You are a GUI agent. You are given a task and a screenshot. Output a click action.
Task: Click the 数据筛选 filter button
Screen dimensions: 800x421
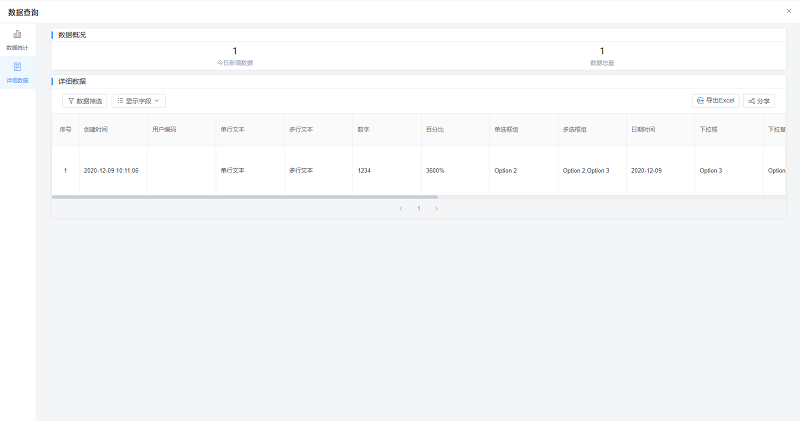[x=85, y=101]
